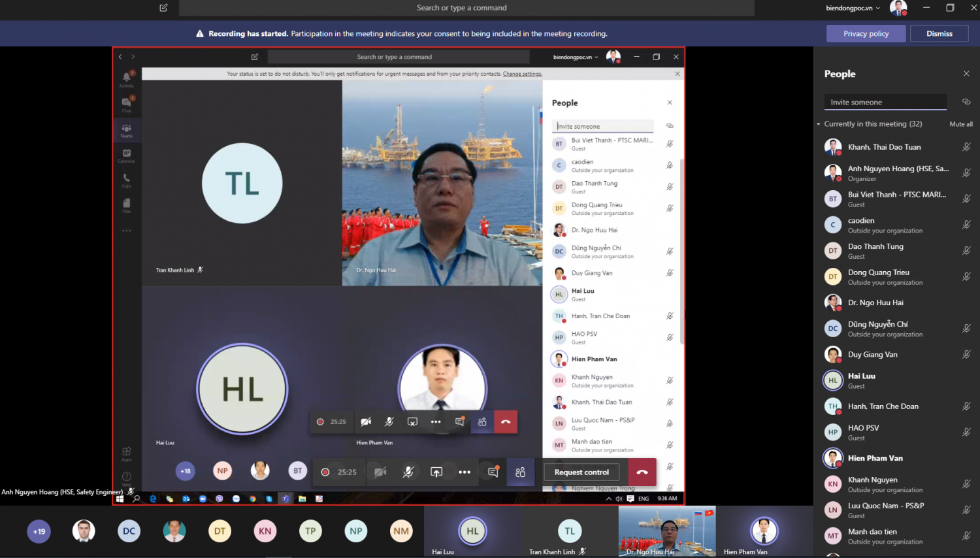Select Hai Luu in People list
The height and width of the screenshot is (558, 980).
pos(896,380)
